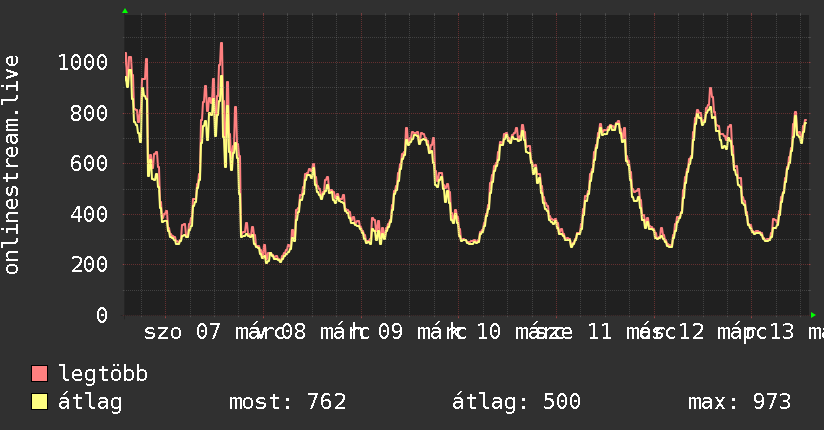Click the green arrow atop the y-axis

125,11
